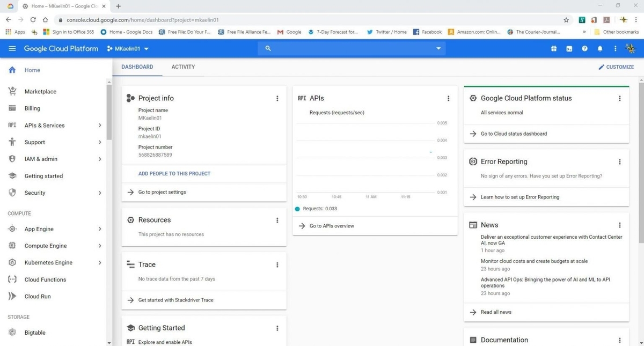The width and height of the screenshot is (644, 346).
Task: Toggle the Requests legend below the APIs chart
Action: tap(317, 209)
